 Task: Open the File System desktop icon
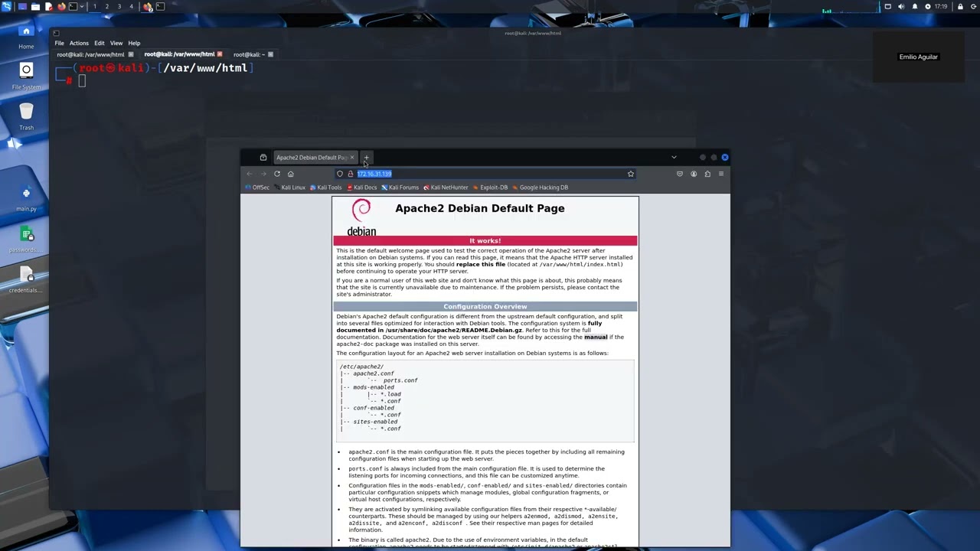point(26,76)
